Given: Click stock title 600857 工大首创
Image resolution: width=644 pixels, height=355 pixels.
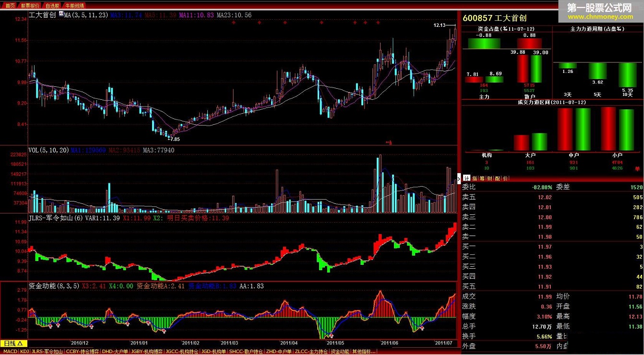Looking at the screenshot, I should tap(495, 18).
